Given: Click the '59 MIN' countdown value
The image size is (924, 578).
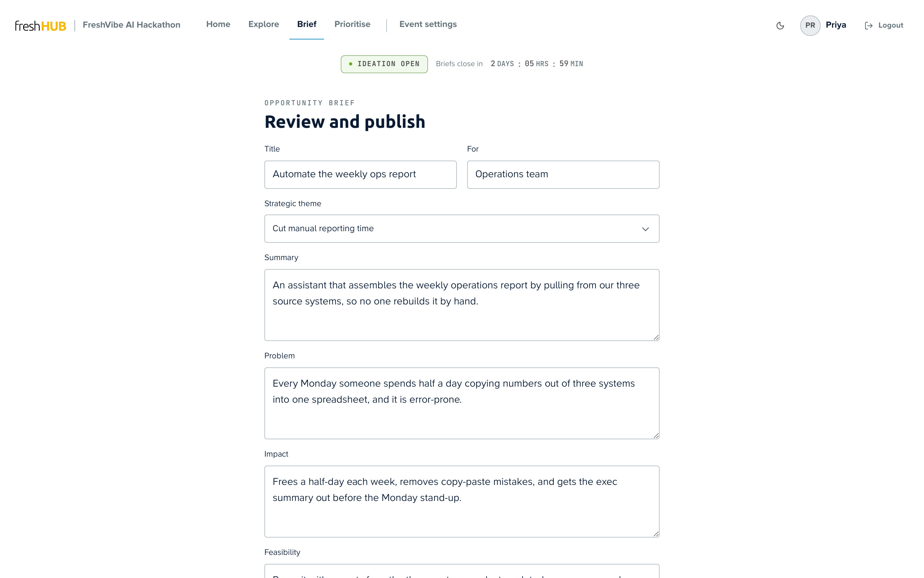Looking at the screenshot, I should (x=571, y=64).
